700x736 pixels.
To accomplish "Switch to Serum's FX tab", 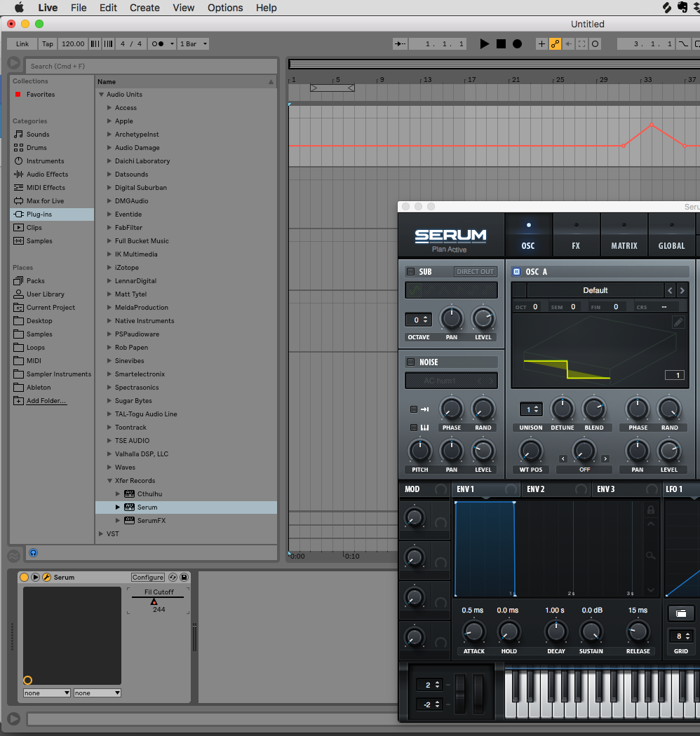I will pos(576,235).
